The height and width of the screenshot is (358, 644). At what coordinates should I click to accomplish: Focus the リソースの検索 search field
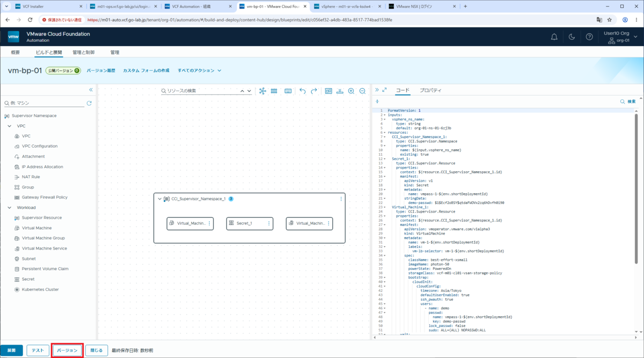[x=207, y=91]
